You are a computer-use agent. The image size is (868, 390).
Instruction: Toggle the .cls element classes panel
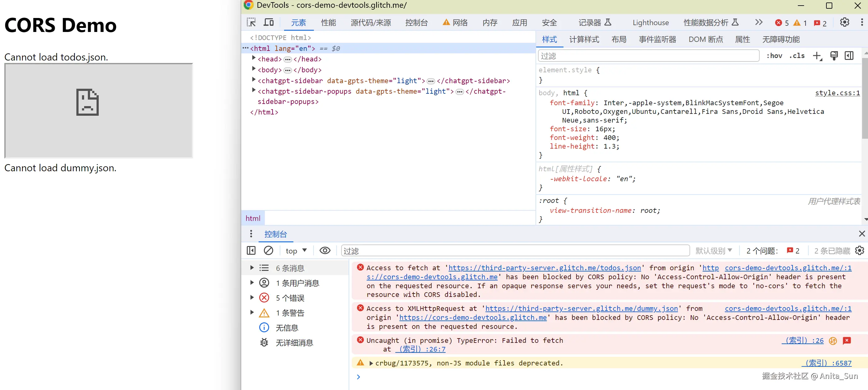(797, 56)
